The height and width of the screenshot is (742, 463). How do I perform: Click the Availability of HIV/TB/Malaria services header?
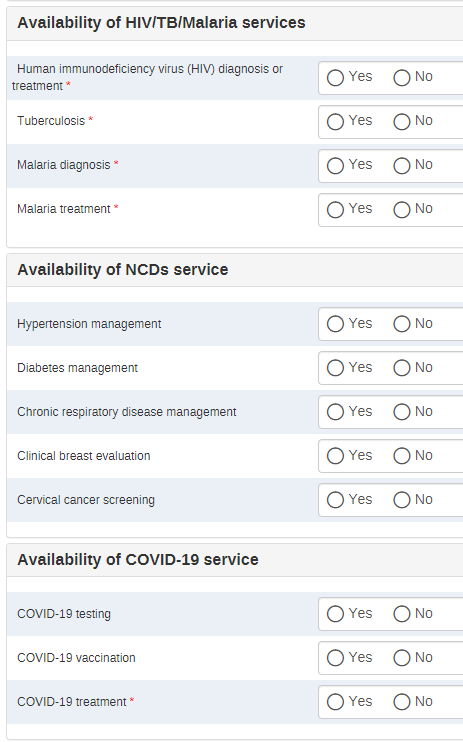[x=161, y=23]
